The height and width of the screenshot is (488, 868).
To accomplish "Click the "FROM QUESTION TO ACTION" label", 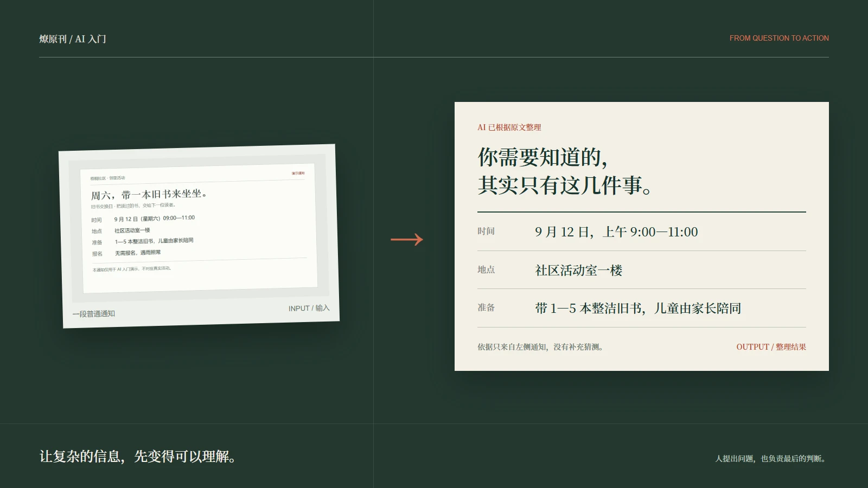I will [x=779, y=38].
